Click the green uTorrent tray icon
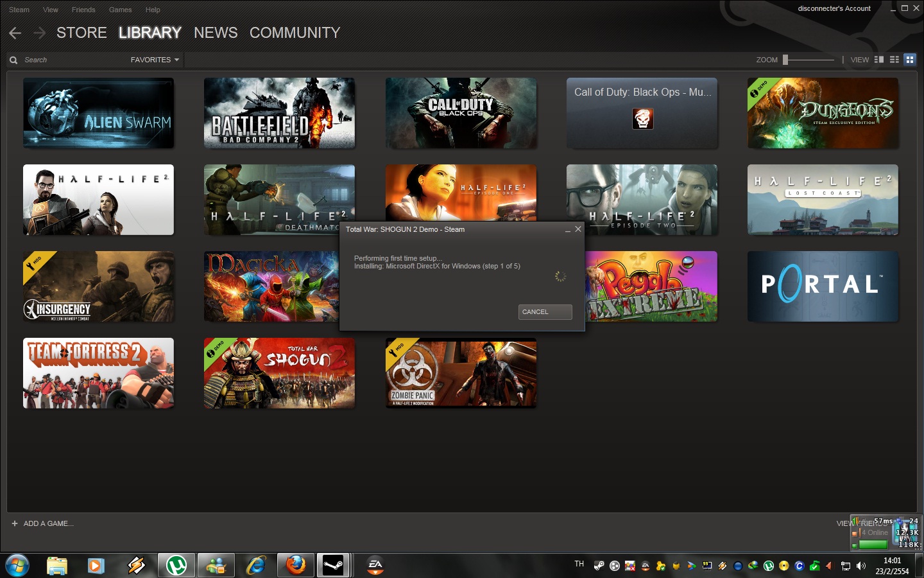Image resolution: width=924 pixels, height=578 pixels. (769, 566)
